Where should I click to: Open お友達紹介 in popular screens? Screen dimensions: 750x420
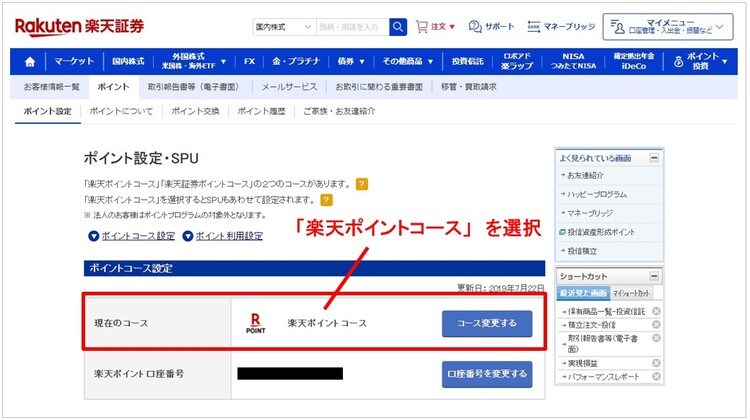point(585,176)
